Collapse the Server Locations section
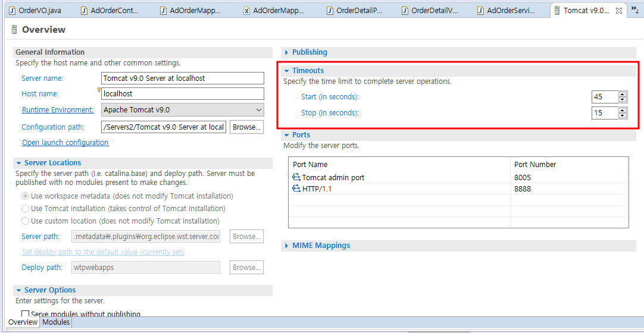Screen dimensions: 644x333 click(x=19, y=163)
